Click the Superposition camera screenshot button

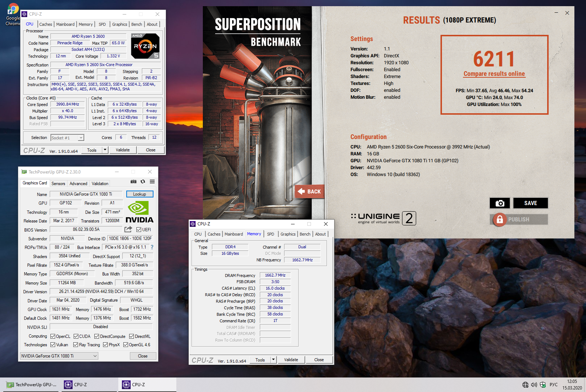tap(500, 203)
